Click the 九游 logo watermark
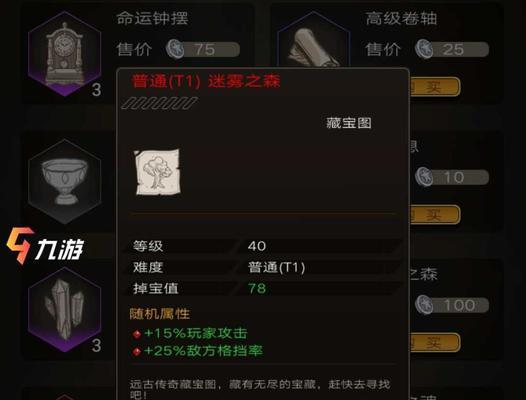526x400 pixels. coord(45,247)
